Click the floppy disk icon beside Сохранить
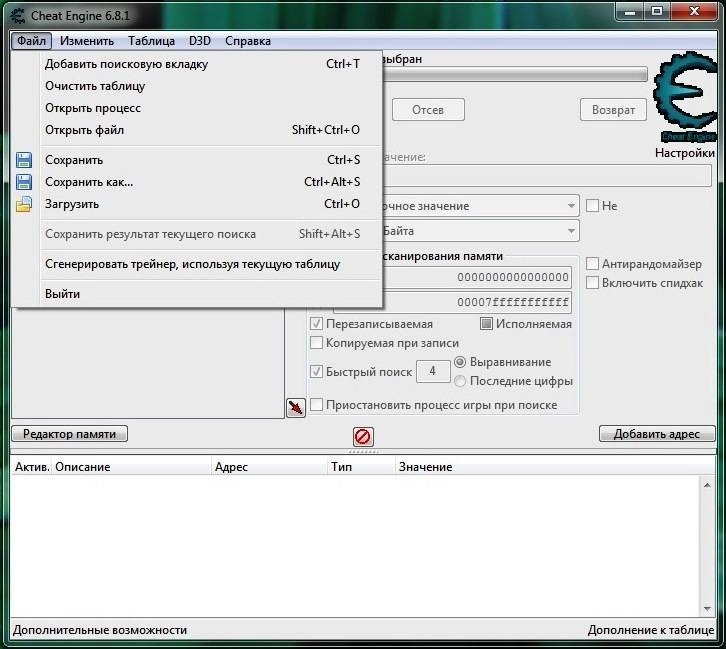Viewport: 726px width, 649px height. tap(24, 160)
